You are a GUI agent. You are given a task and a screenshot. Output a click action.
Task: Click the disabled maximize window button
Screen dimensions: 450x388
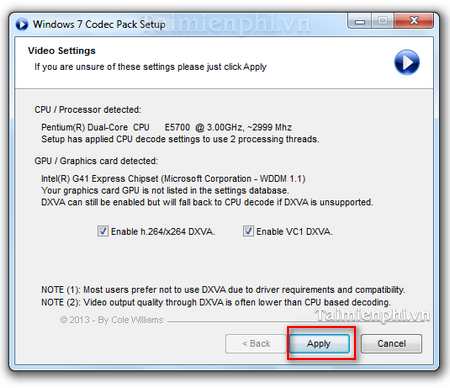382,22
